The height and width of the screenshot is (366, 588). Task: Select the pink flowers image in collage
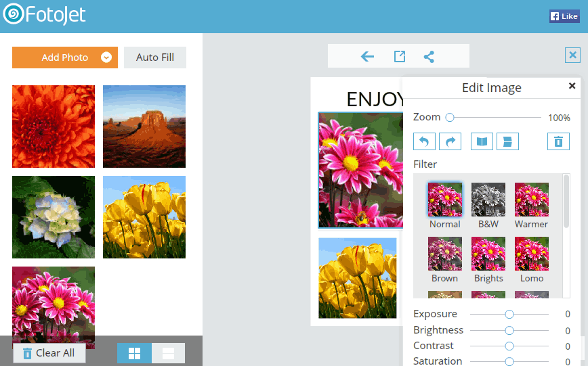tap(360, 170)
